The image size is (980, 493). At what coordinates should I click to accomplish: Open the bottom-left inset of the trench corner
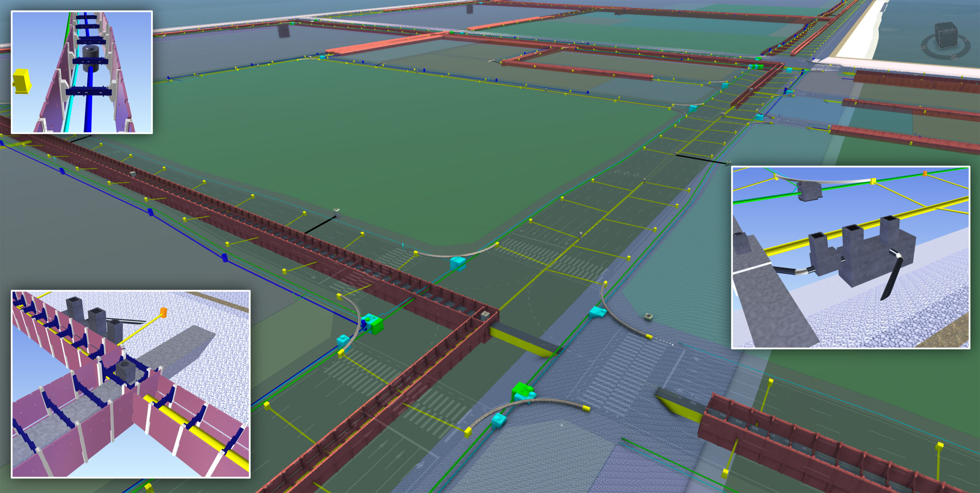tap(131, 384)
